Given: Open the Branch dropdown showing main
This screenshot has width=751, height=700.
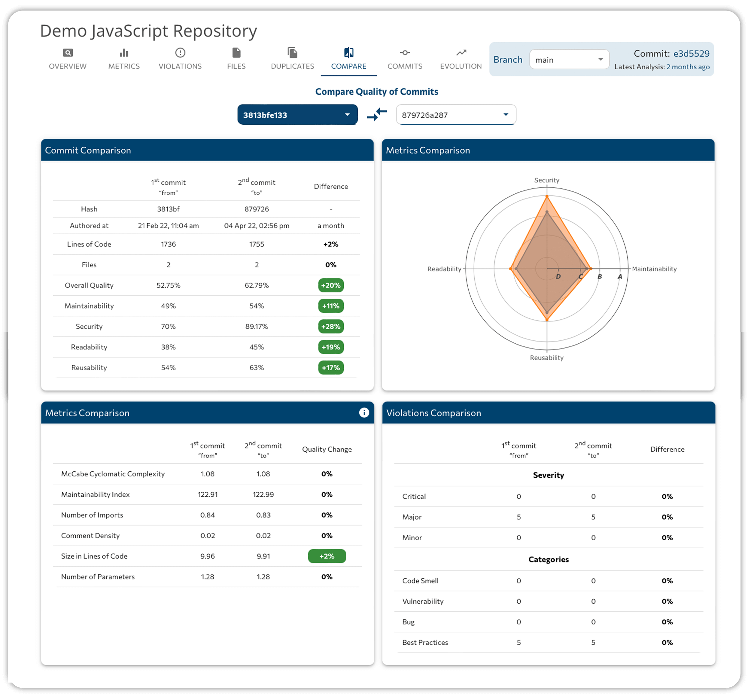Looking at the screenshot, I should pos(569,59).
